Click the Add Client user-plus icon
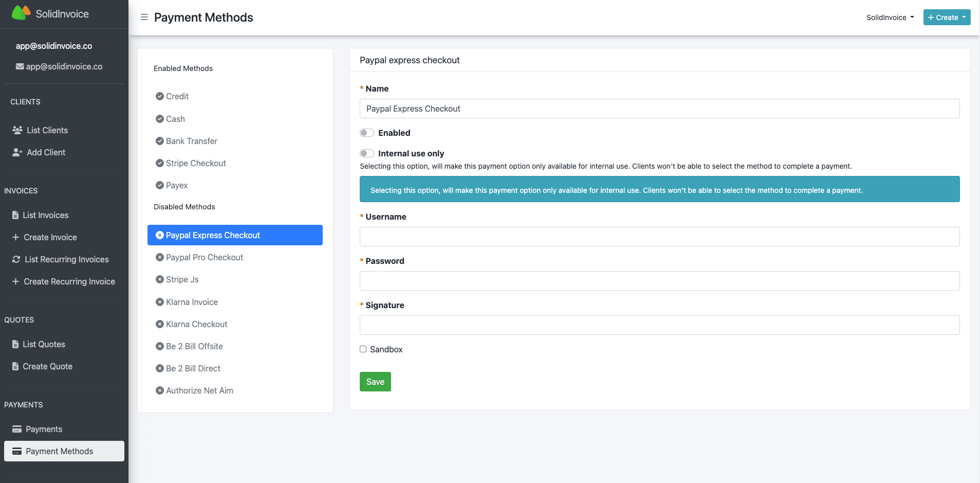The width and height of the screenshot is (980, 483). tap(17, 152)
